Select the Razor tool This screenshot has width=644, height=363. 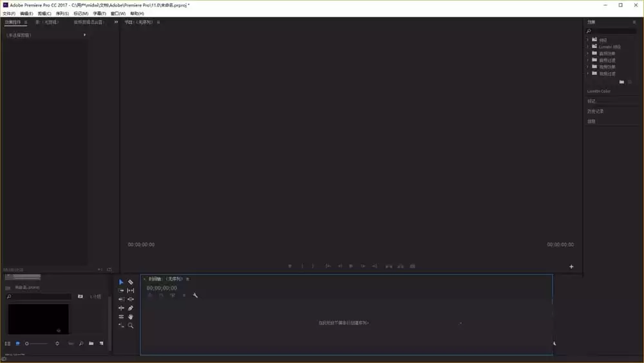click(x=131, y=282)
